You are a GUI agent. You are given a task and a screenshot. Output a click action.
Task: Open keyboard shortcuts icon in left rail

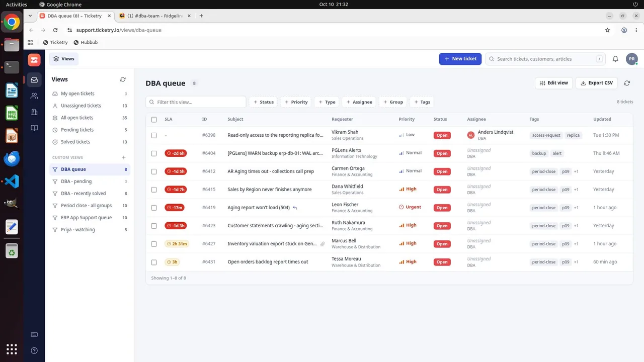pyautogui.click(x=34, y=334)
